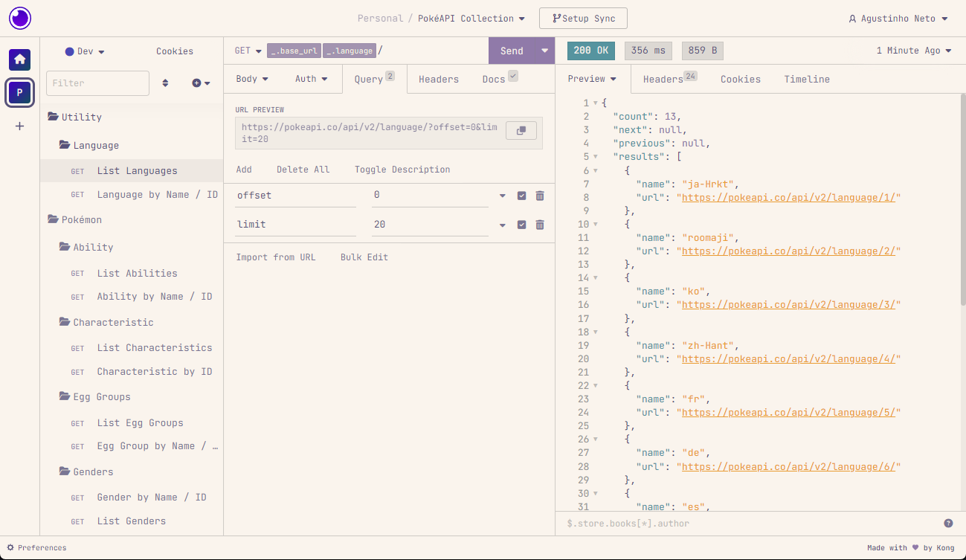Click the response JSONPath filter field
Viewport: 966px width, 560px height.
750,524
